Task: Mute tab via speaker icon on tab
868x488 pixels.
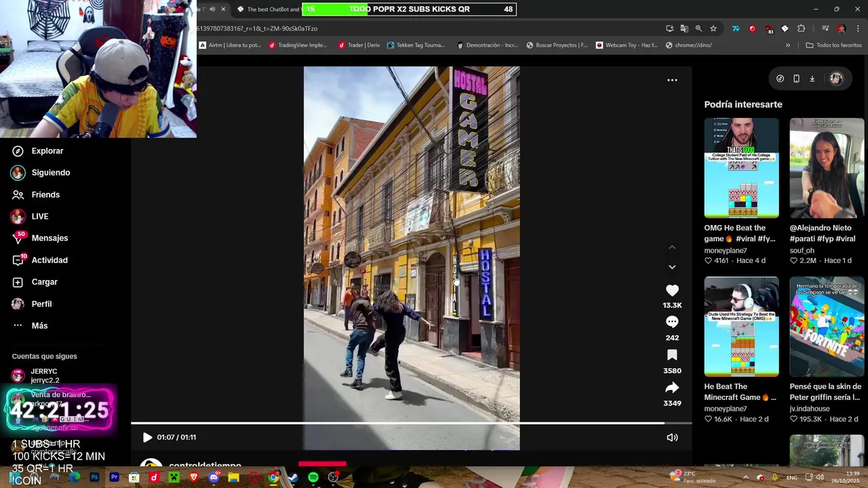Action: click(212, 9)
